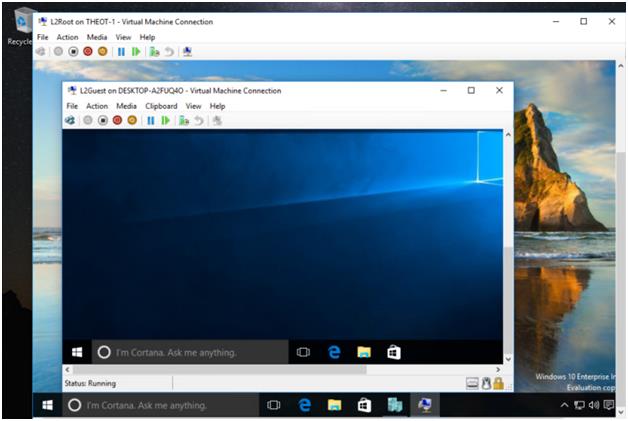Open Clipboard menu in L2Guest window
This screenshot has height=421, width=628.
161,106
